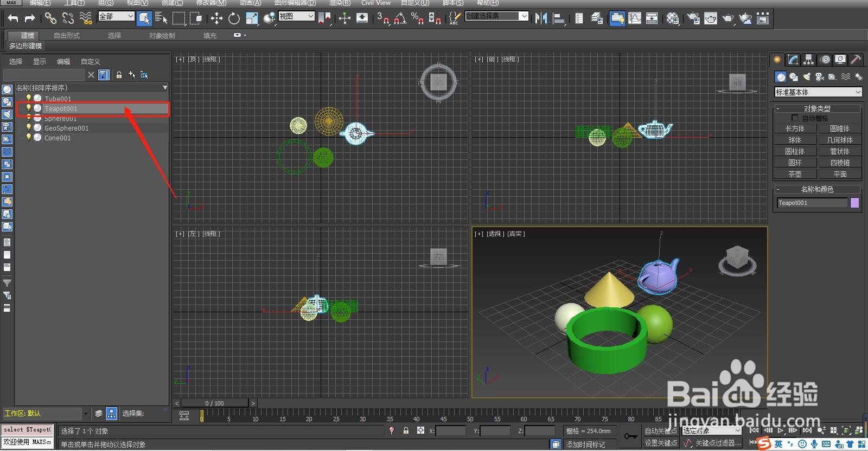Open the 显示 menu in scene explorer
The width and height of the screenshot is (868, 451).
40,62
